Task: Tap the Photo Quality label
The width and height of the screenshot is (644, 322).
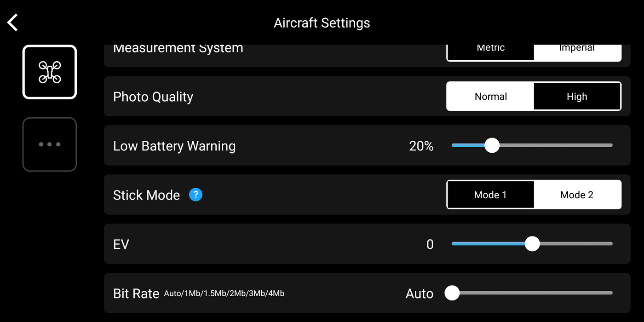Action: click(153, 97)
